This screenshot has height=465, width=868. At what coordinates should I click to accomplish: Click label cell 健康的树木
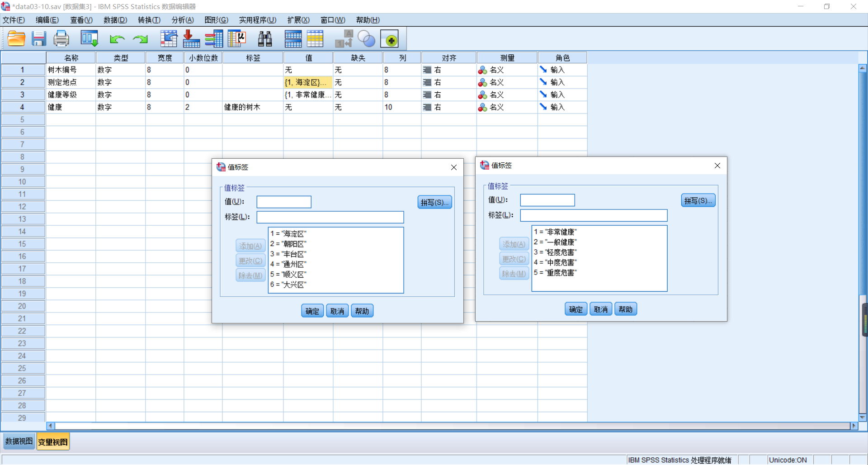[253, 107]
